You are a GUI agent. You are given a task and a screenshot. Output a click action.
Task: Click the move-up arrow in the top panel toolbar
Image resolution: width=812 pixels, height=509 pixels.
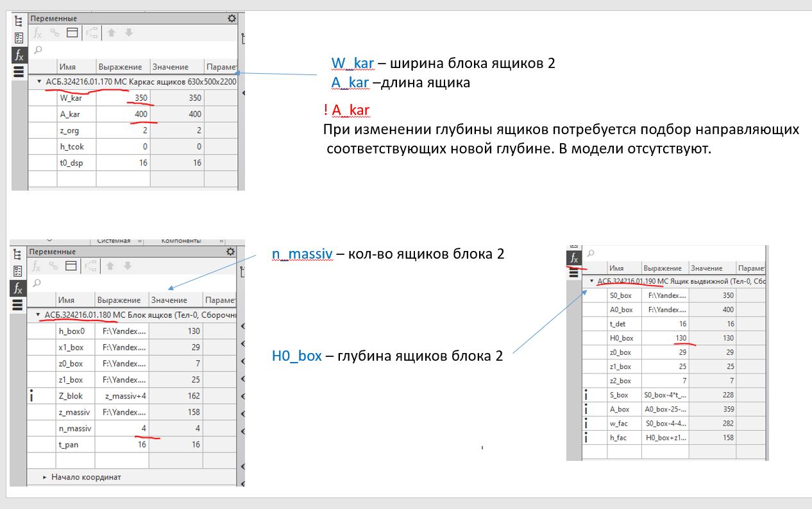(x=111, y=33)
